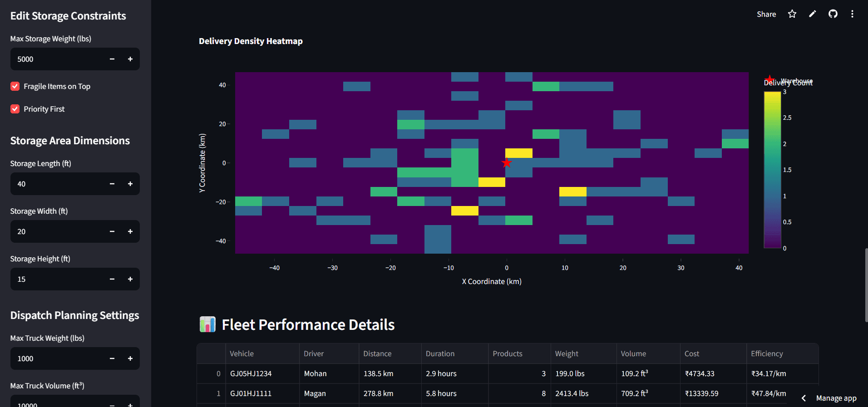Click the Fleet Performance Details bar chart emoji
Viewport: 868px width, 407px height.
pyautogui.click(x=207, y=324)
